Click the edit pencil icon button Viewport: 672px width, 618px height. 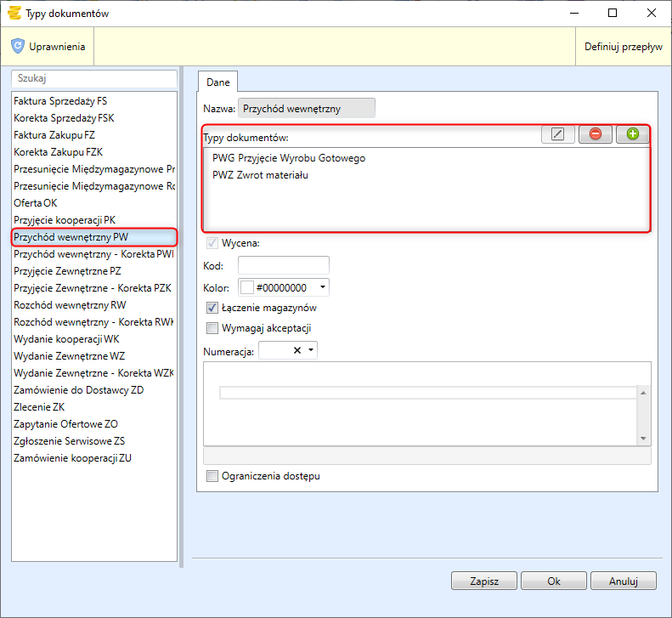pos(557,134)
